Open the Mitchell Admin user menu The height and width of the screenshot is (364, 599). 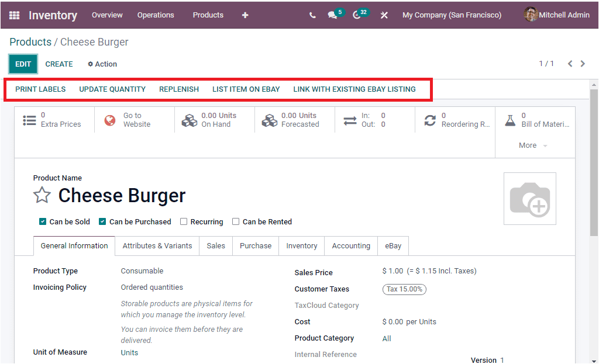pyautogui.click(x=562, y=15)
